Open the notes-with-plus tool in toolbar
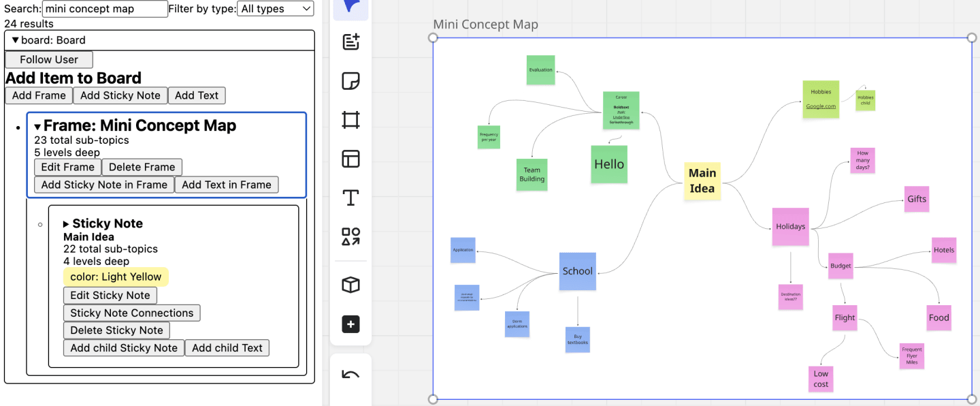The image size is (980, 406). coord(350,42)
